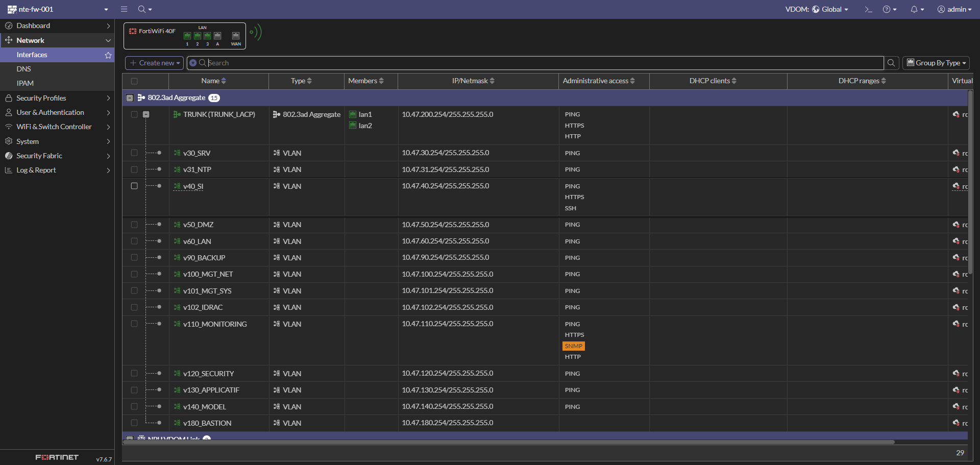980x465 pixels.
Task: Check the v50_DMZ row checkbox
Action: [134, 225]
